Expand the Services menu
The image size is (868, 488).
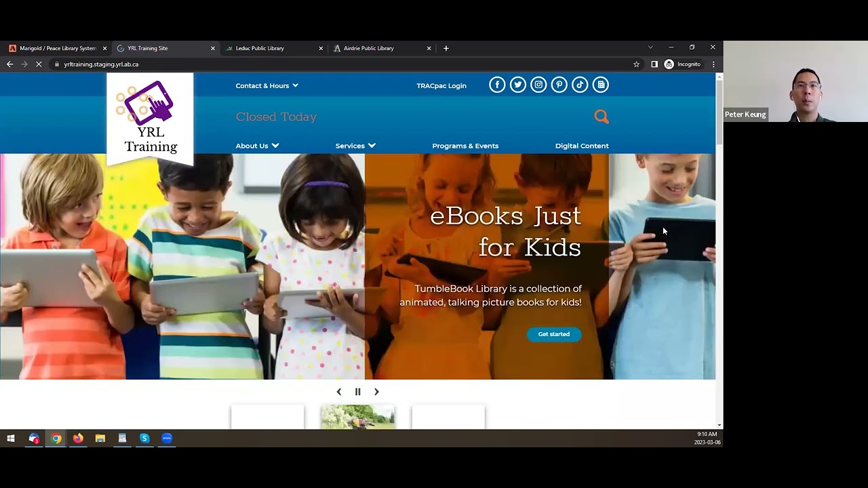tap(355, 146)
